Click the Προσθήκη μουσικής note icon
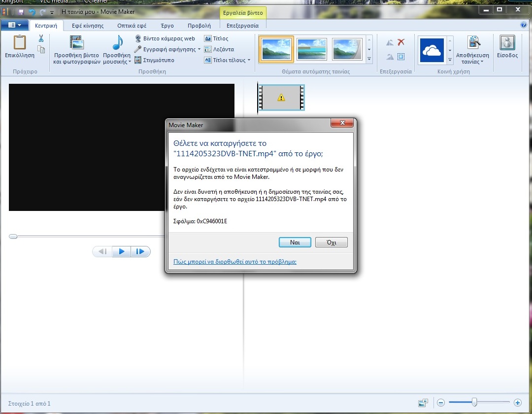The image size is (532, 414). point(117,42)
